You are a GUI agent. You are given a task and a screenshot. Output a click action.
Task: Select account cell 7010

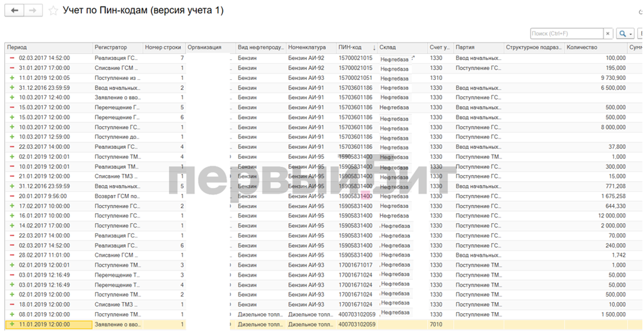[x=440, y=324]
